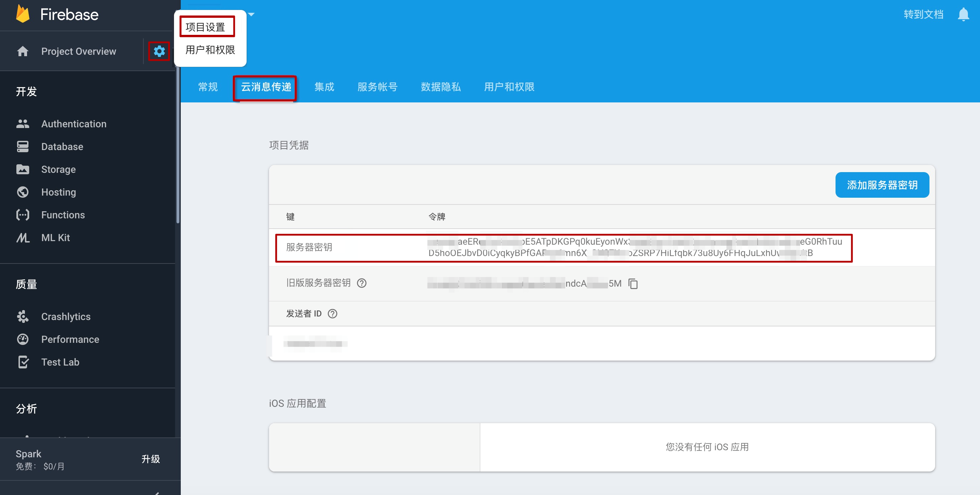980x495 pixels.
Task: Click the 开发 section header
Action: pyautogui.click(x=26, y=91)
